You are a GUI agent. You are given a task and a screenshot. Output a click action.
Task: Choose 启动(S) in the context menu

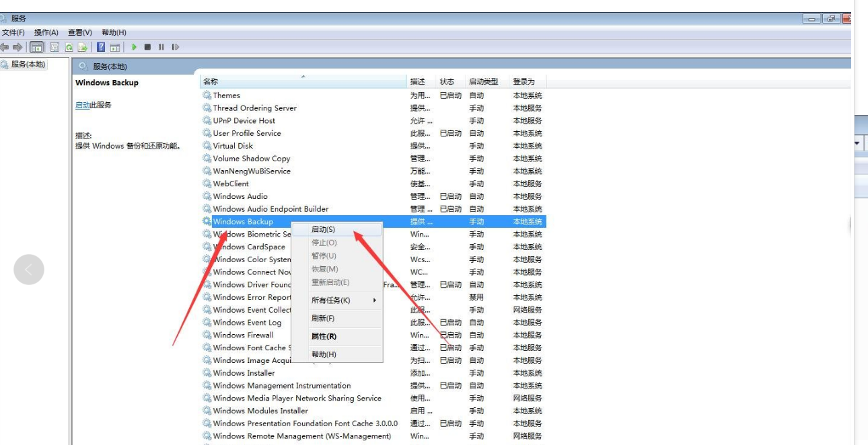tap(324, 230)
